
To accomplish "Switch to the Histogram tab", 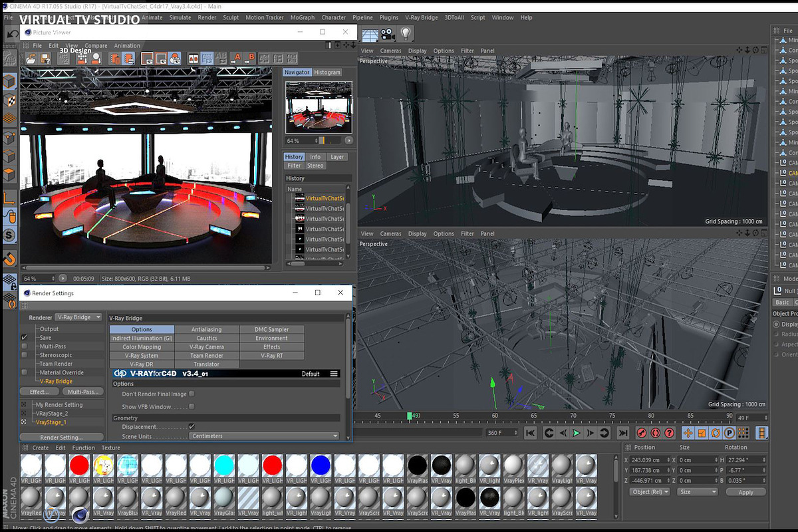I will (x=327, y=72).
